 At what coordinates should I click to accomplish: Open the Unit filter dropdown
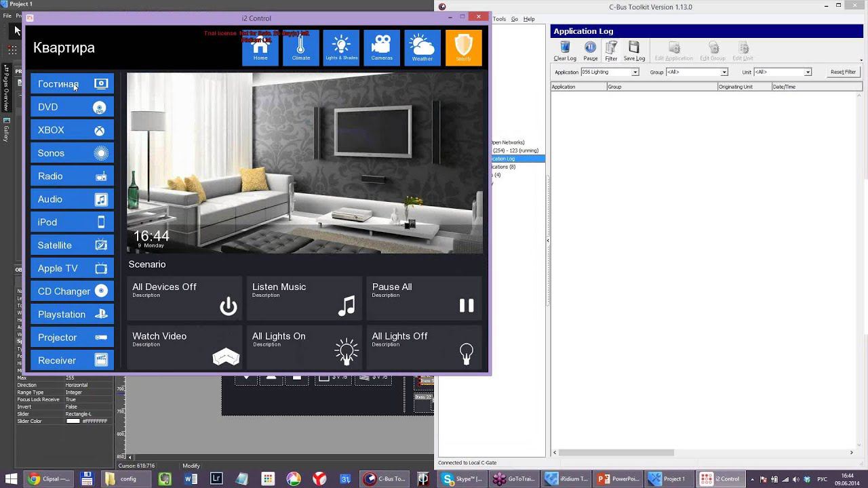[x=808, y=72]
